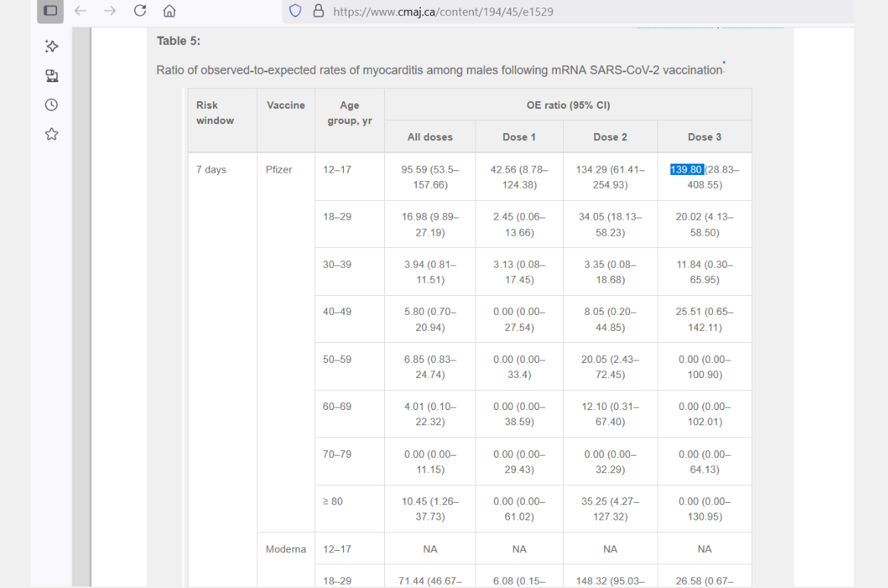Click the '20.05 (2.43–72.45)' cell
This screenshot has width=888, height=588.
coord(610,367)
